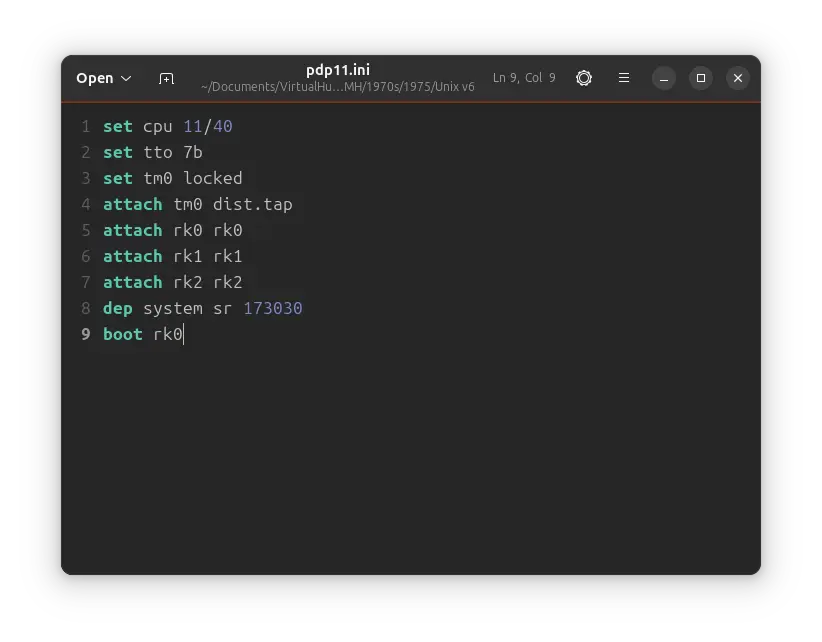Open the hamburger main menu
Image resolution: width=822 pixels, height=642 pixels.
pyautogui.click(x=624, y=78)
